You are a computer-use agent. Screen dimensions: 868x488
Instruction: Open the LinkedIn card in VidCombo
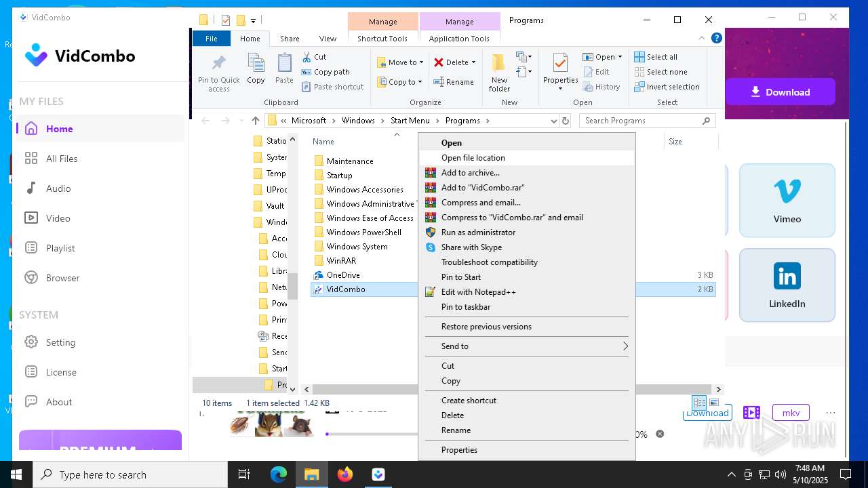[x=787, y=285]
